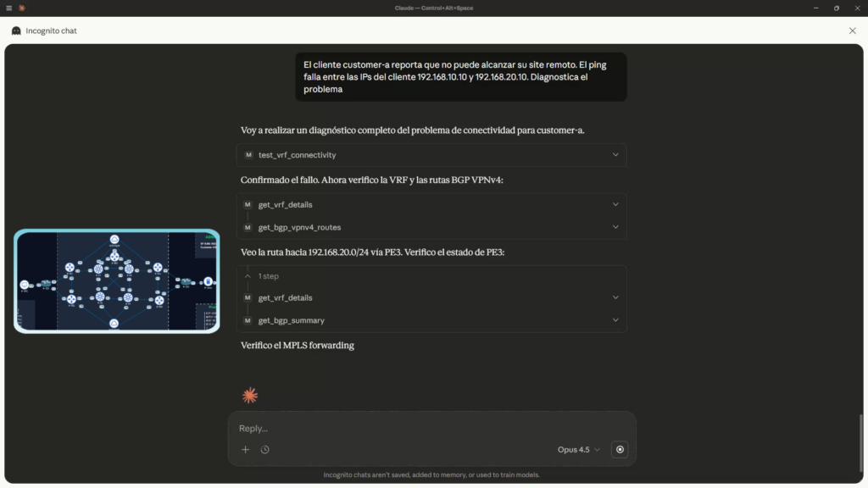
Task: Click the orange Claude spark icon
Action: point(249,395)
